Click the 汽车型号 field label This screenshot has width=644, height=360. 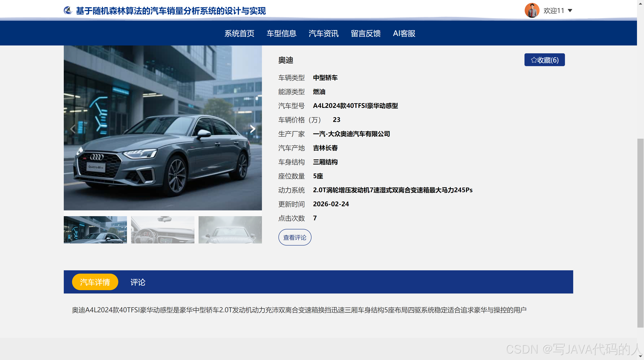pos(291,106)
